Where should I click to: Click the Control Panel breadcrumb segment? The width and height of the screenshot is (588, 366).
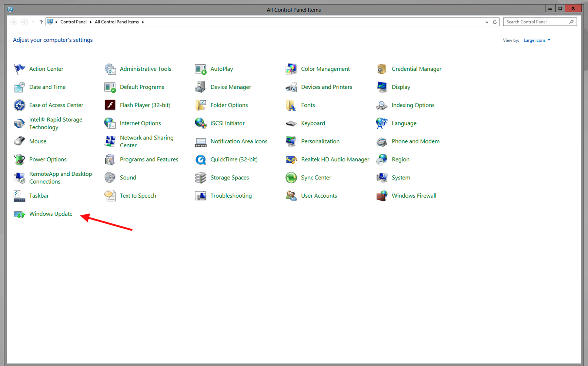[73, 22]
